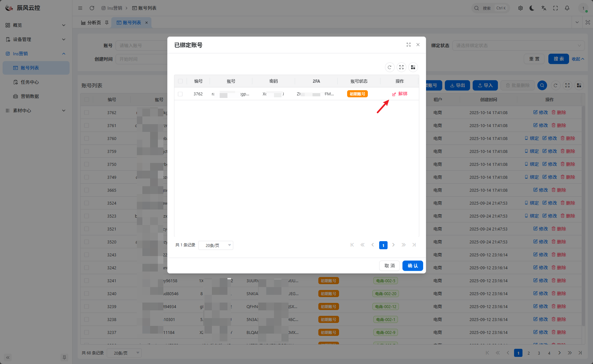Open the notifications bell
This screenshot has width=593, height=364.
point(567,8)
